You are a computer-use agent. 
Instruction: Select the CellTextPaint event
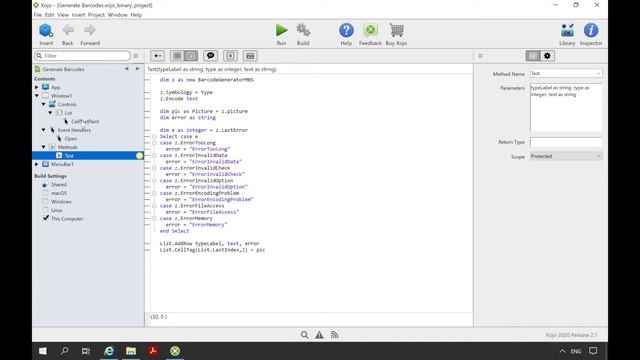point(85,122)
